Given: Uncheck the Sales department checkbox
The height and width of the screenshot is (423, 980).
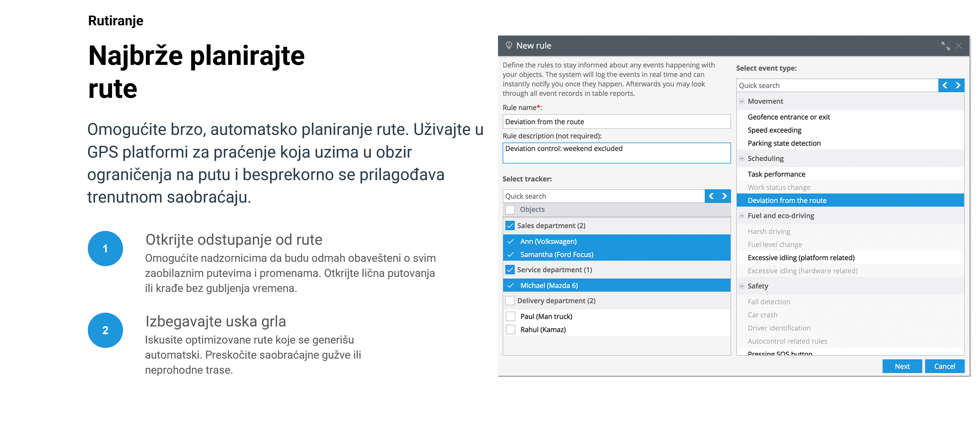Looking at the screenshot, I should [x=510, y=226].
